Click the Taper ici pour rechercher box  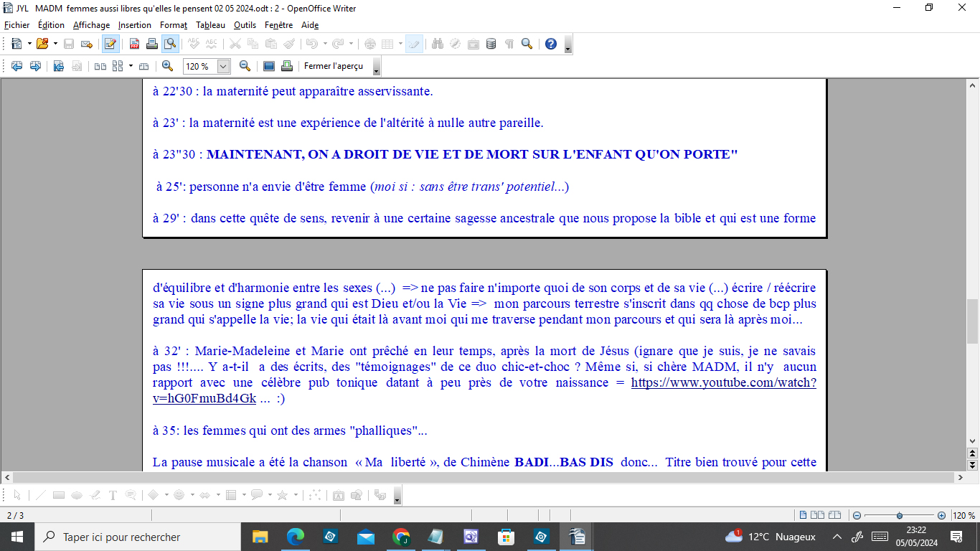click(137, 537)
